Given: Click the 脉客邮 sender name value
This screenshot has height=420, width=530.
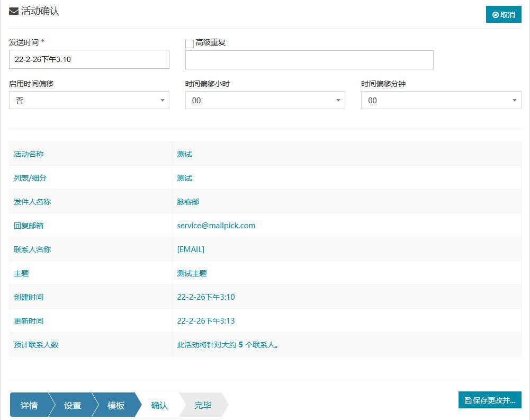Looking at the screenshot, I should click(188, 202).
